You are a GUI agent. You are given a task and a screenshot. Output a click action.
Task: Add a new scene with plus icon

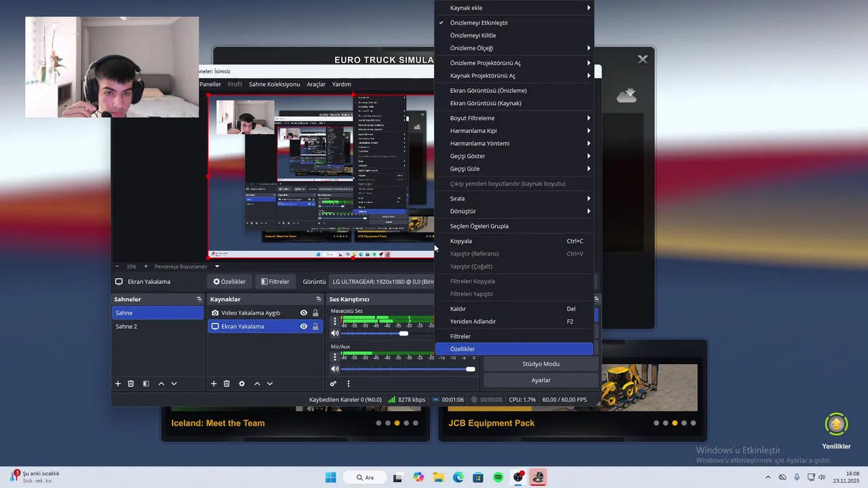[117, 384]
